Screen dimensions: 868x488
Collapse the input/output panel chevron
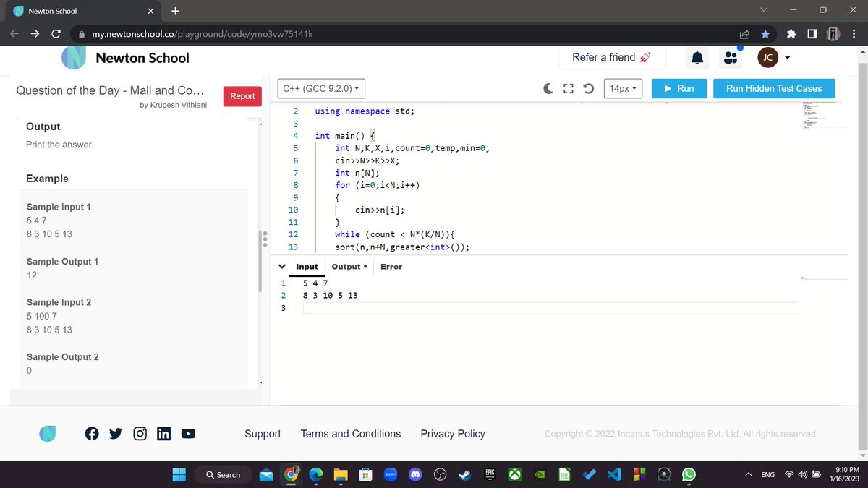coord(283,267)
